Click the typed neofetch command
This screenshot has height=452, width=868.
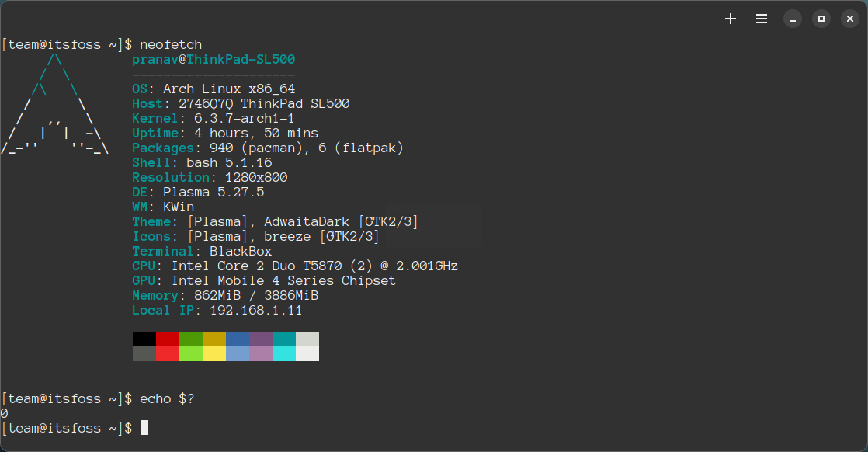click(x=171, y=44)
